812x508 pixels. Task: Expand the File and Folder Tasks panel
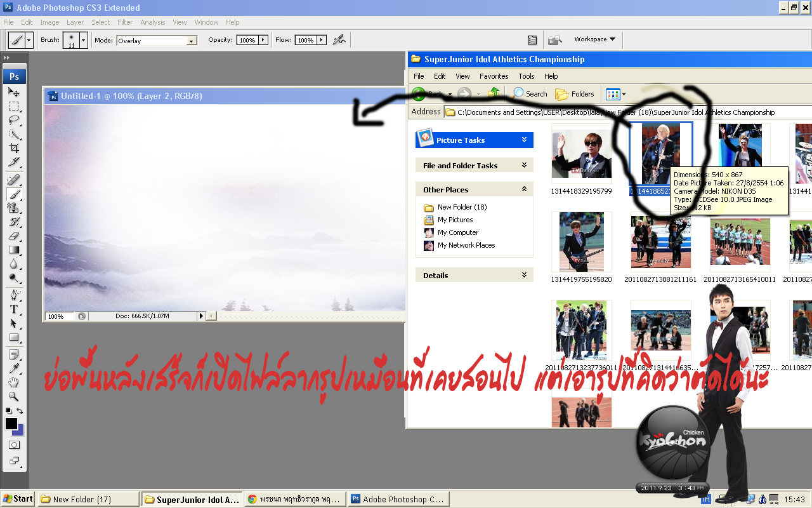(x=524, y=165)
